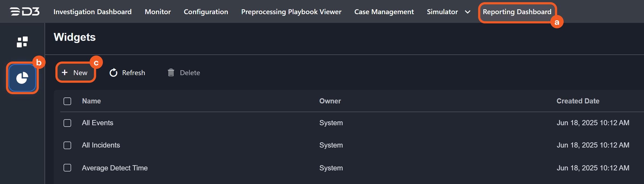This screenshot has width=644, height=184.
Task: Navigate to Case Management
Action: coord(384,12)
